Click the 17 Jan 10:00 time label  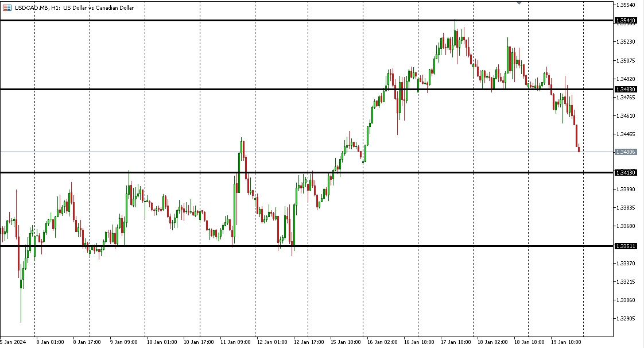456,342
